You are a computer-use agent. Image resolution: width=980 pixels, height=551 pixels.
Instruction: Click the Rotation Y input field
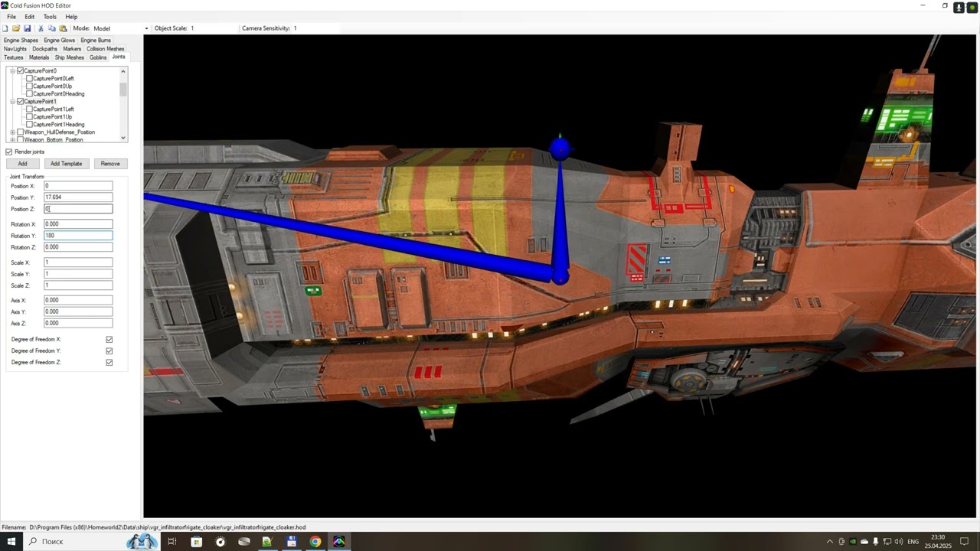click(x=78, y=236)
